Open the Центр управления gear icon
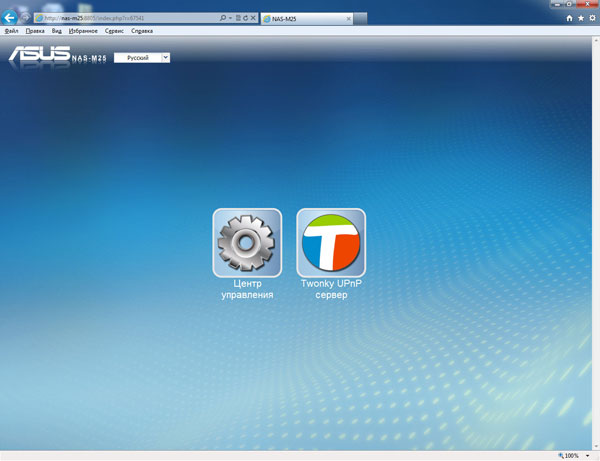Viewport: 600px width, 461px height. tap(247, 243)
